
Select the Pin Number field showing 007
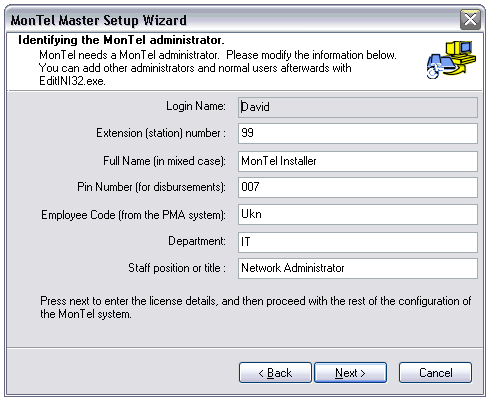point(358,187)
